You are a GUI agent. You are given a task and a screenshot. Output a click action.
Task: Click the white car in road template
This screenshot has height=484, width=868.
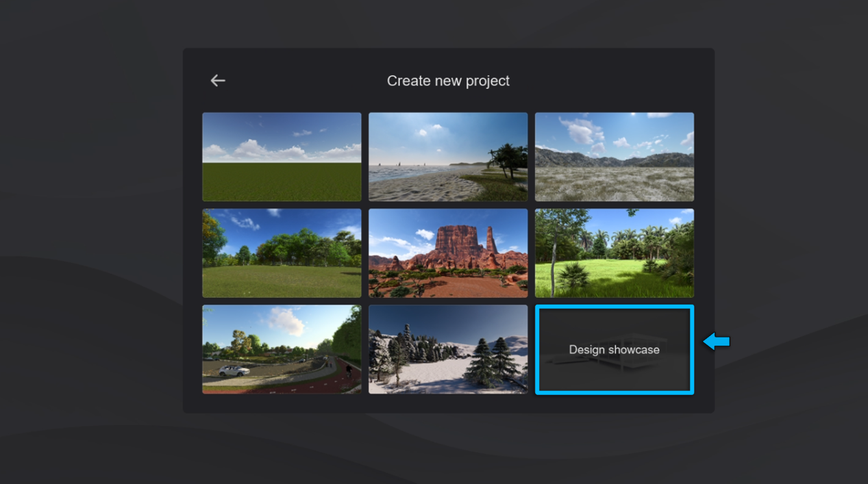(234, 371)
